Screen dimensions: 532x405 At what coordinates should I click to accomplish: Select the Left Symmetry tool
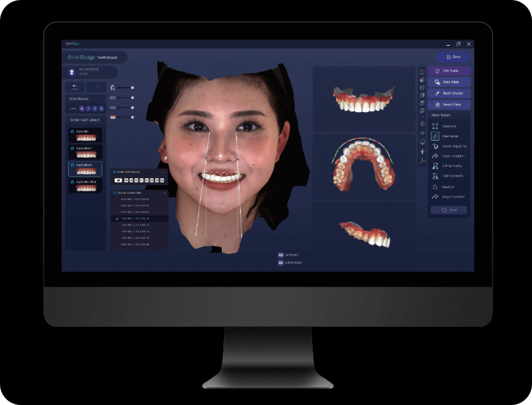point(448,166)
